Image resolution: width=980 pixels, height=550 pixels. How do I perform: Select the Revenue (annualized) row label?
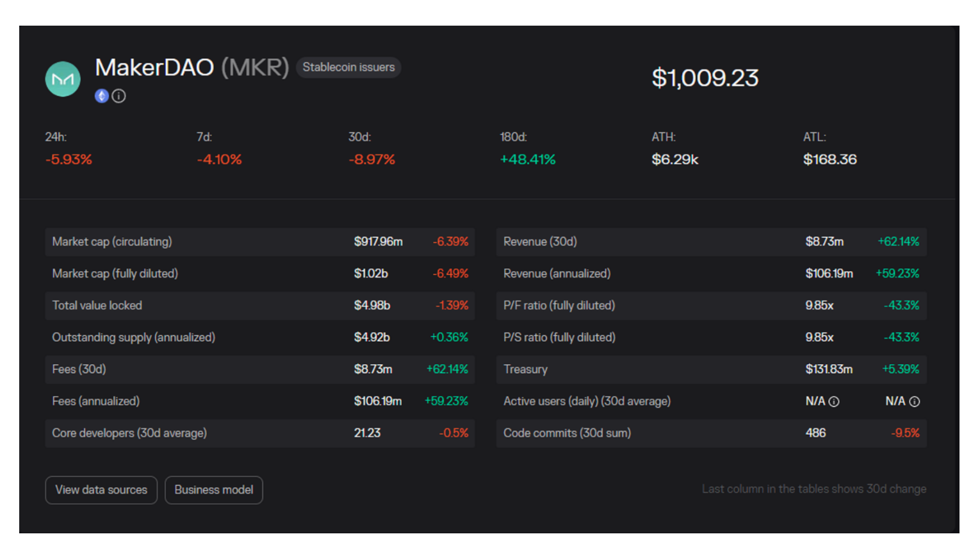(x=557, y=274)
